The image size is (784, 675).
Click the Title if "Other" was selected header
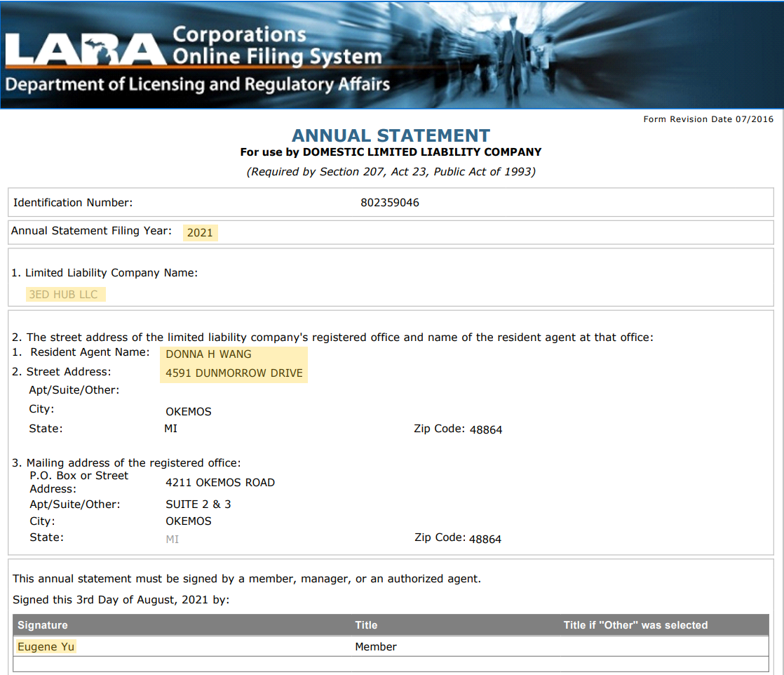[635, 625]
